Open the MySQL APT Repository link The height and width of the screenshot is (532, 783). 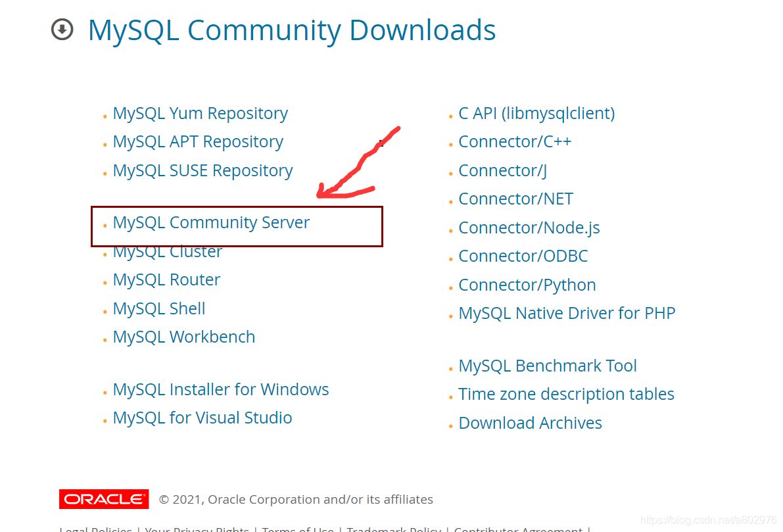tap(198, 141)
